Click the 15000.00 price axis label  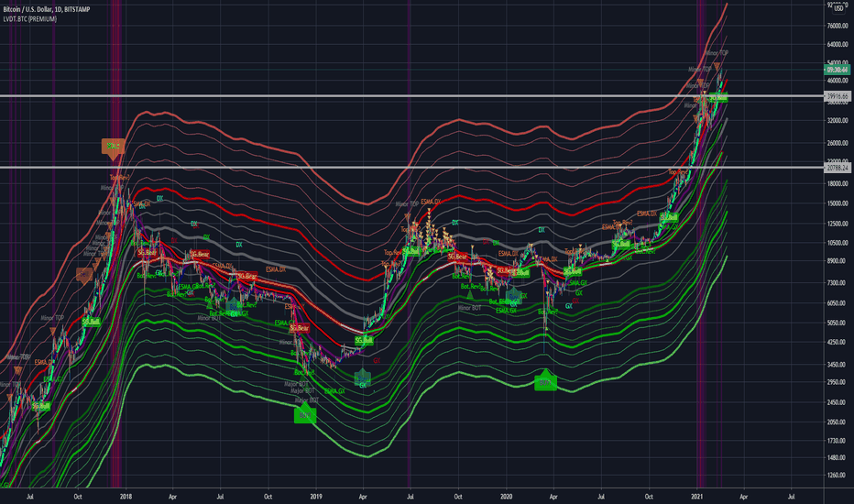(838, 203)
